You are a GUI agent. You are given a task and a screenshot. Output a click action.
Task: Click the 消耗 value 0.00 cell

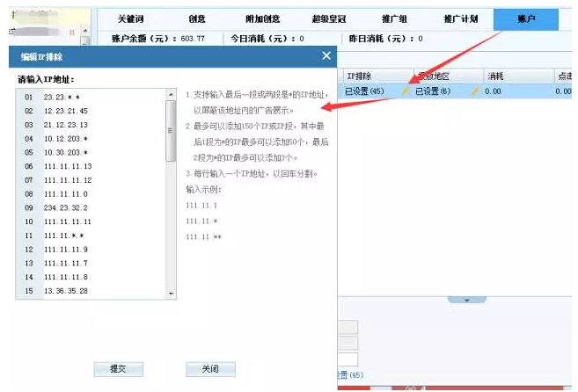[x=493, y=91]
